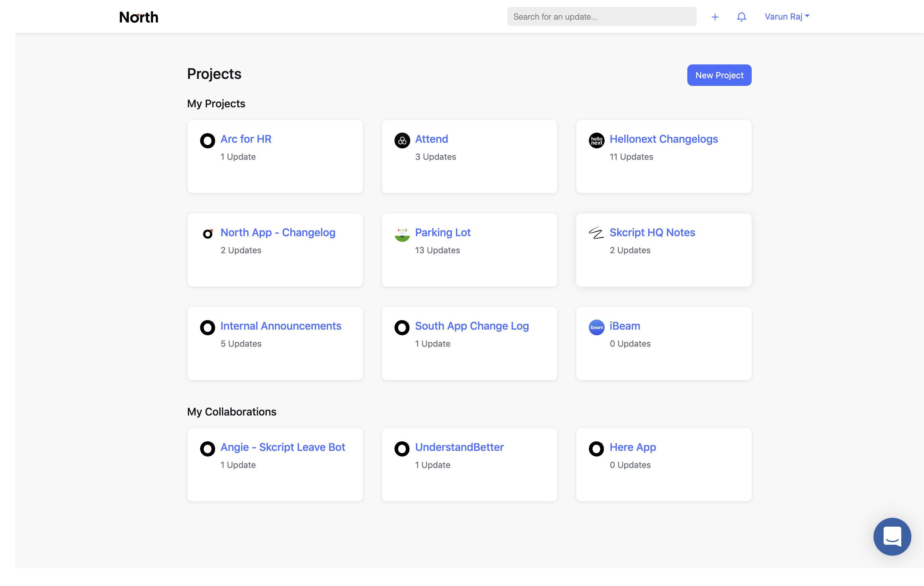Click the plus icon to add an update
Image resolution: width=924 pixels, height=586 pixels.
714,17
